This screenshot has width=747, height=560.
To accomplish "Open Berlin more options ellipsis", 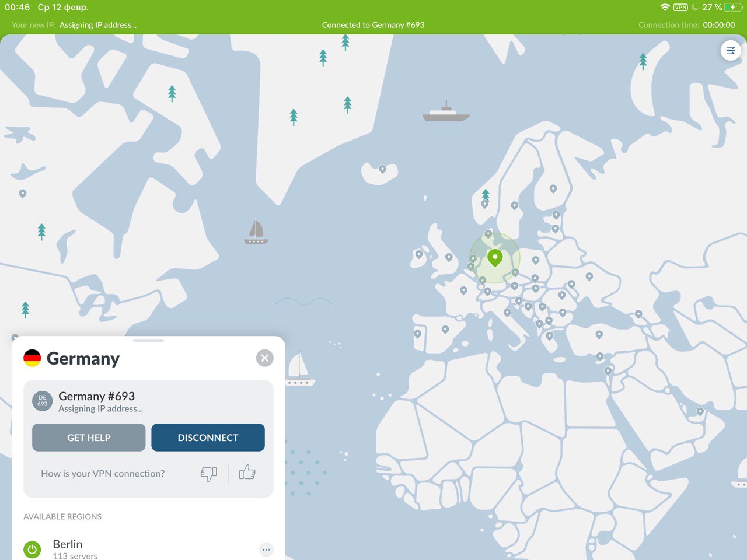I will [266, 549].
